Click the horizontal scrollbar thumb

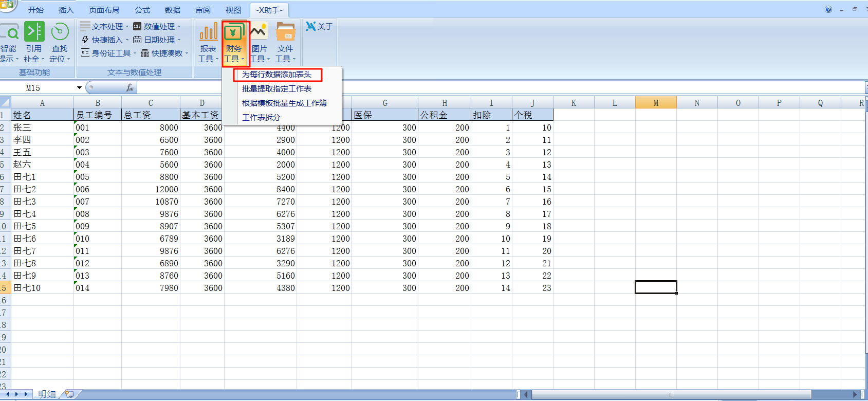point(671,395)
